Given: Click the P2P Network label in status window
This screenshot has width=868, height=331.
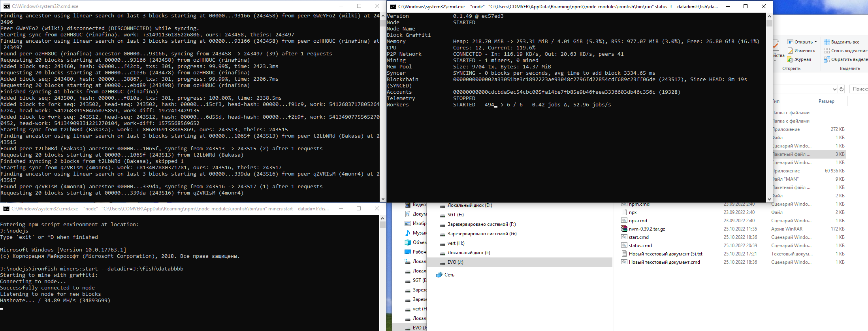Looking at the screenshot, I should [x=404, y=54].
